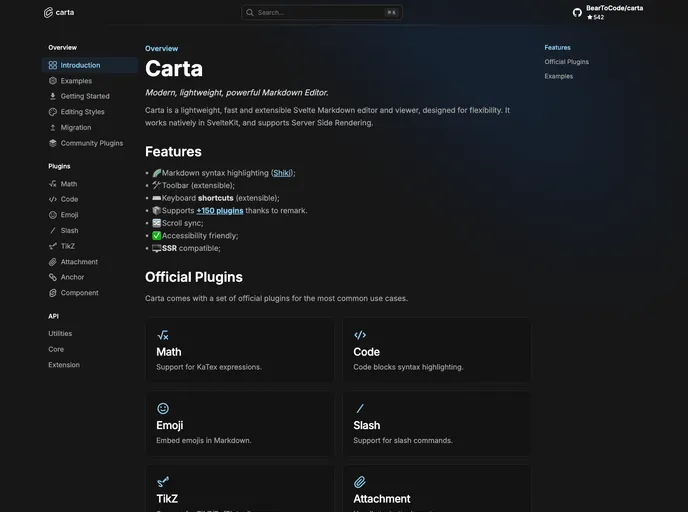Click the Attachment paperclip sidebar icon
The height and width of the screenshot is (512, 688).
click(x=53, y=261)
